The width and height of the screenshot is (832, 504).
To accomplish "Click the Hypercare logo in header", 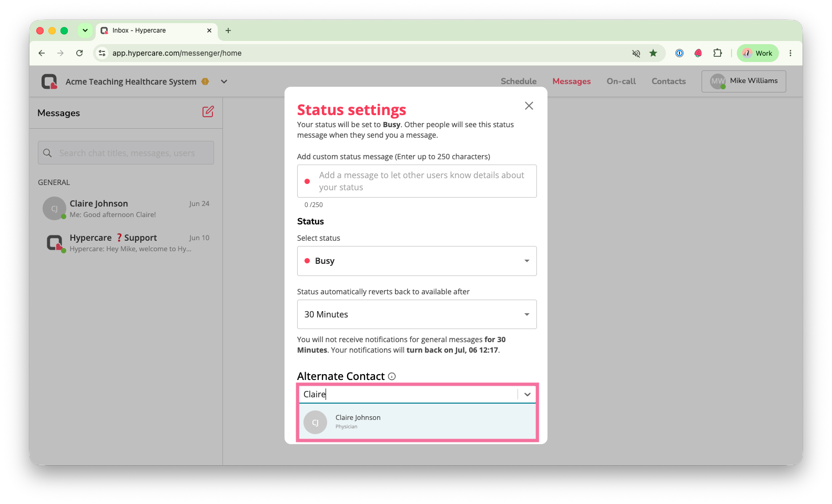I will point(49,81).
